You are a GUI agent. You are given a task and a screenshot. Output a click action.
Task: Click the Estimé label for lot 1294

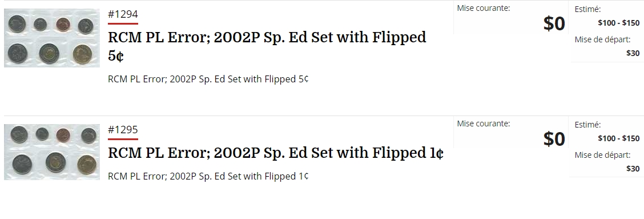coord(587,9)
